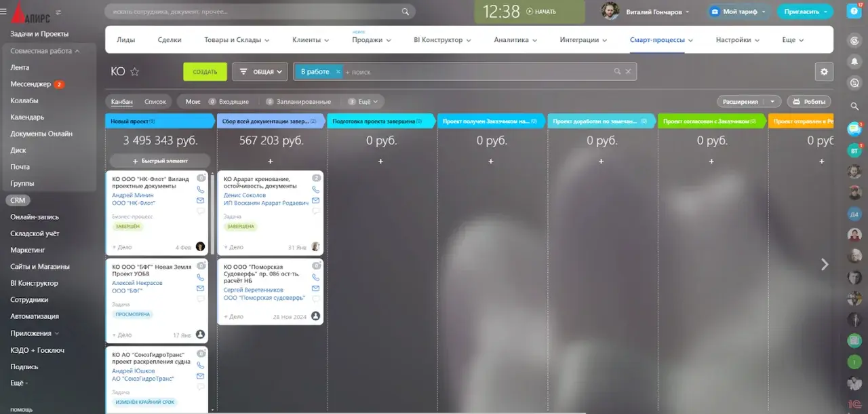Open the Роботы button

tap(809, 102)
